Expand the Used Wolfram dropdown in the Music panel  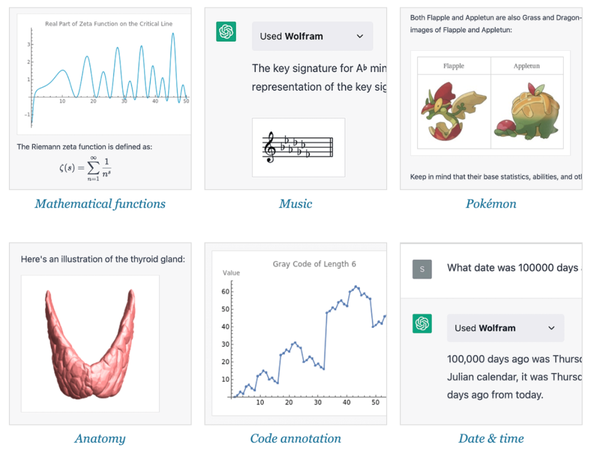tap(311, 37)
